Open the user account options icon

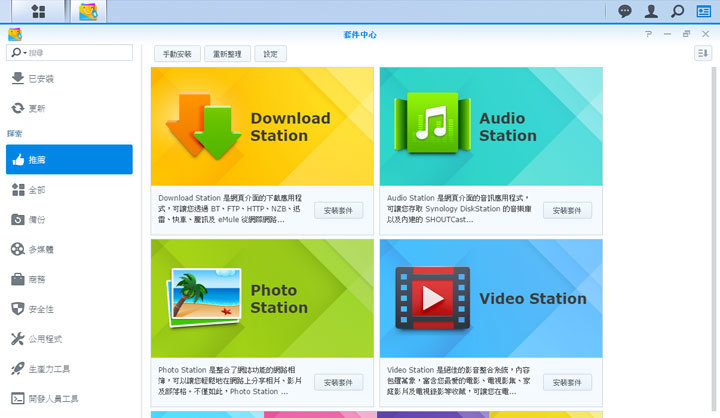651,12
